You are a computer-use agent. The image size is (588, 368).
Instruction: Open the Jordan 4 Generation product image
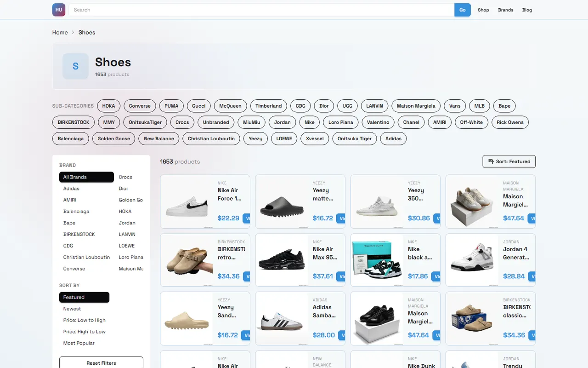tap(472, 260)
